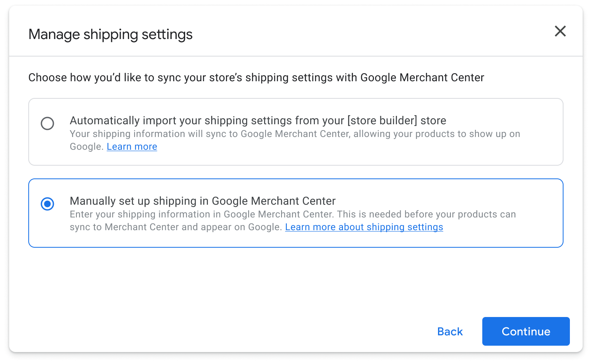Viewport: 591px width, 364px height.
Task: Click the "Manage shipping settings" dialog title
Action: pyautogui.click(x=110, y=35)
